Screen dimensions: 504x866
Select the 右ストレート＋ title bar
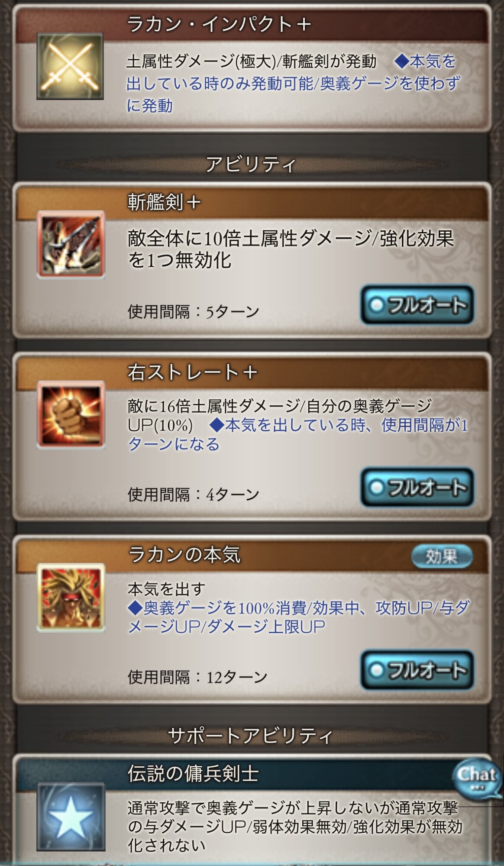(252, 372)
